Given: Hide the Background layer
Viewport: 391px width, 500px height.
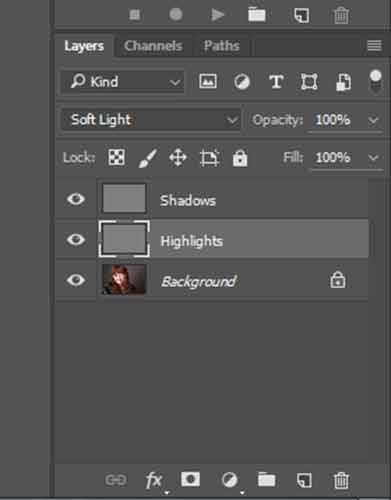Looking at the screenshot, I should click(x=76, y=280).
